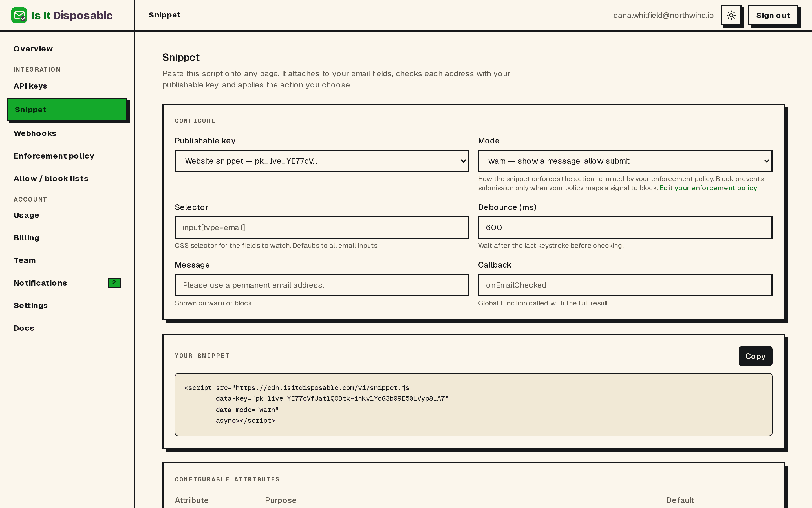The width and height of the screenshot is (812, 508).
Task: Click the CSS selector hint text
Action: click(x=277, y=246)
